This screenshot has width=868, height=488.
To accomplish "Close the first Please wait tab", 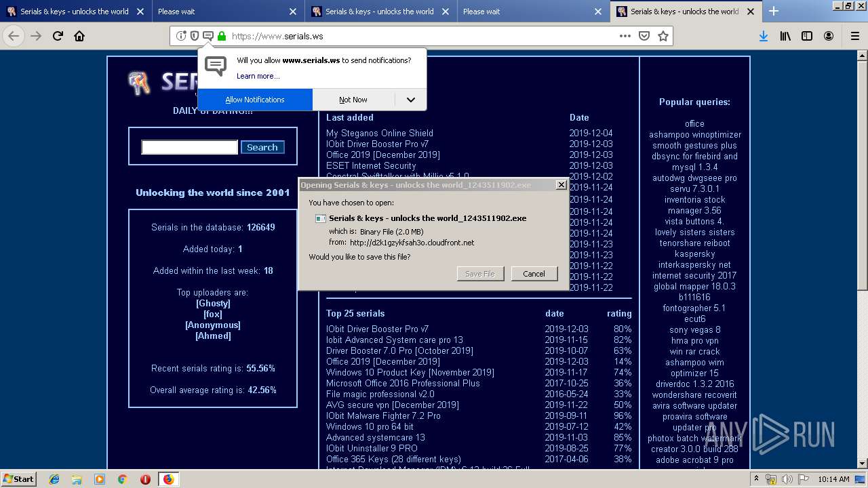I will click(293, 12).
